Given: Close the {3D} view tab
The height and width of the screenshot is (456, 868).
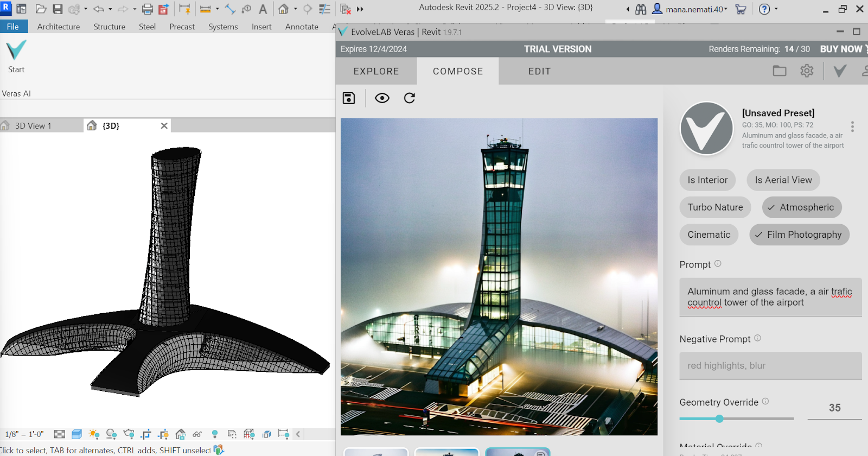Looking at the screenshot, I should point(164,125).
